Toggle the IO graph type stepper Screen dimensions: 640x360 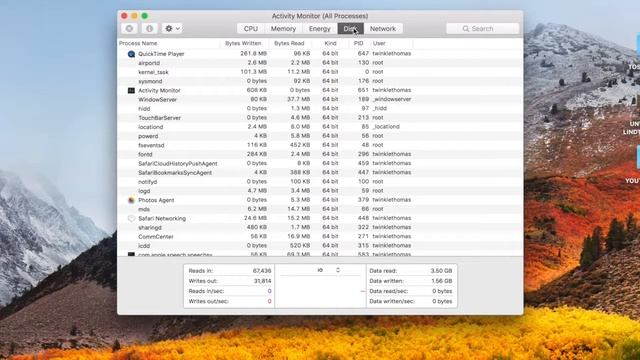pos(338,270)
